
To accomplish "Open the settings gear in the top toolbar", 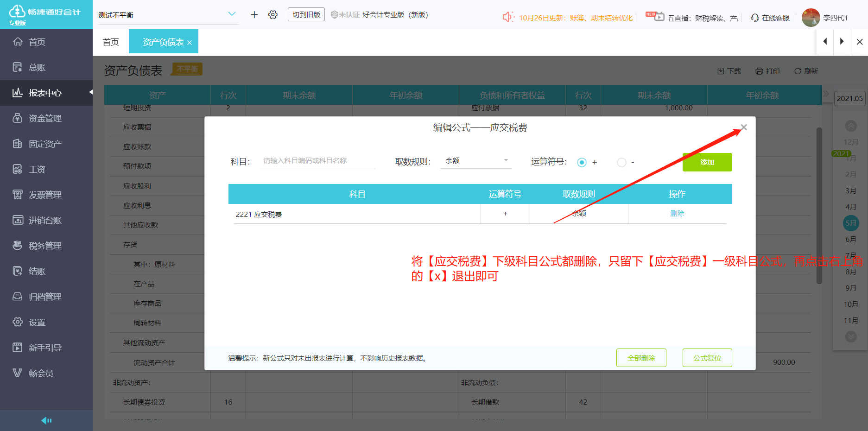I will click(273, 14).
